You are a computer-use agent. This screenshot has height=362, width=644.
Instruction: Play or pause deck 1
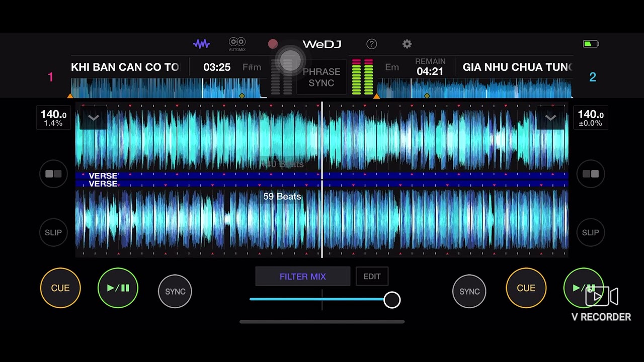pyautogui.click(x=118, y=288)
